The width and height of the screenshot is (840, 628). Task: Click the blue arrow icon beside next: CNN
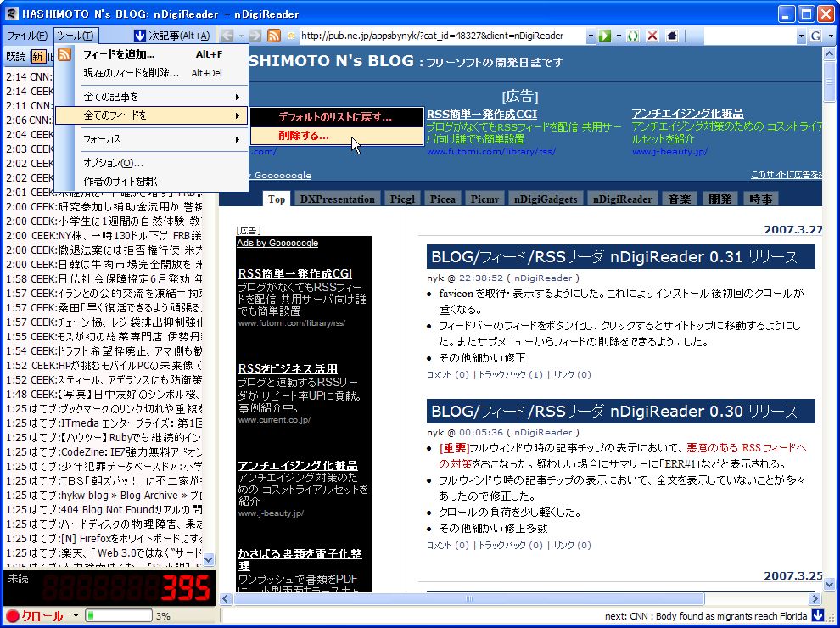(817, 615)
